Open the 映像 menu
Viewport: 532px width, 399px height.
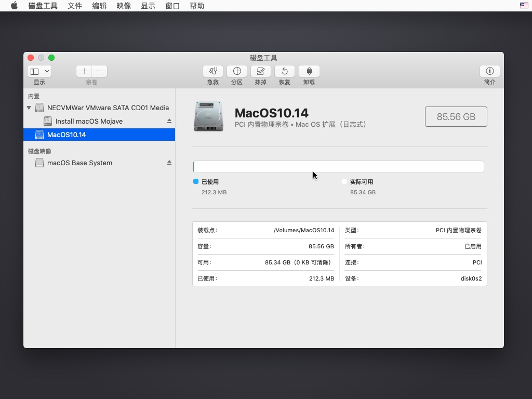(x=124, y=6)
